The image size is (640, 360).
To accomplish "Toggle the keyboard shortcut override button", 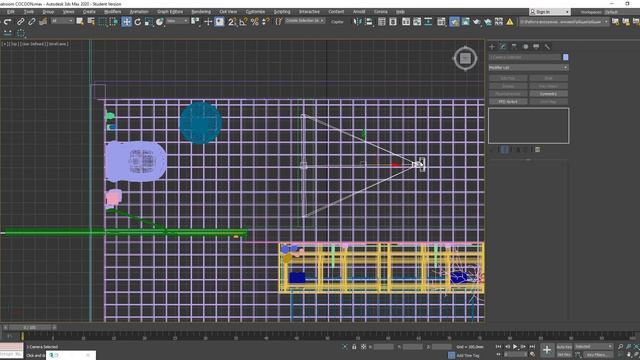I will click(220, 22).
